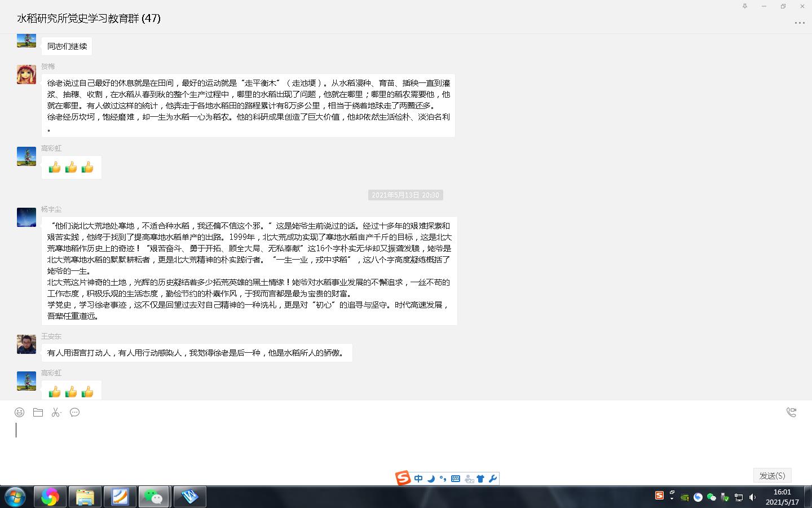Select the screenshot scissors tool
The height and width of the screenshot is (508, 812).
pos(56,413)
